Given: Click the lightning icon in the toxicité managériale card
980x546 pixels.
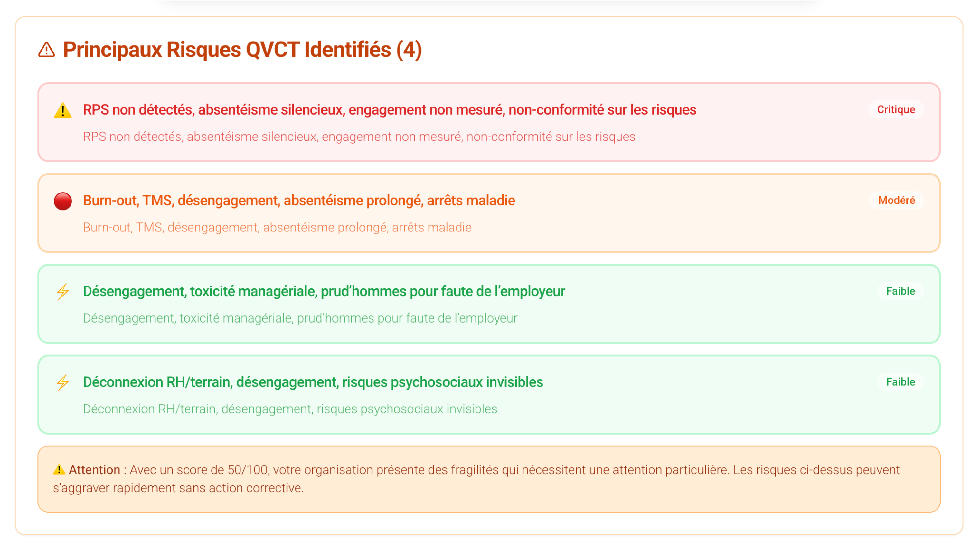Looking at the screenshot, I should pos(63,292).
